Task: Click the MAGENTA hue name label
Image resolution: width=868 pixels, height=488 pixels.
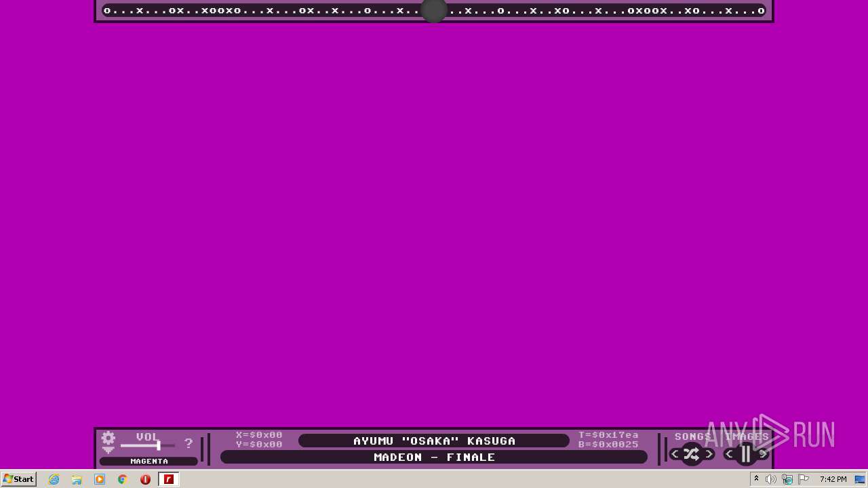Action: (x=149, y=461)
